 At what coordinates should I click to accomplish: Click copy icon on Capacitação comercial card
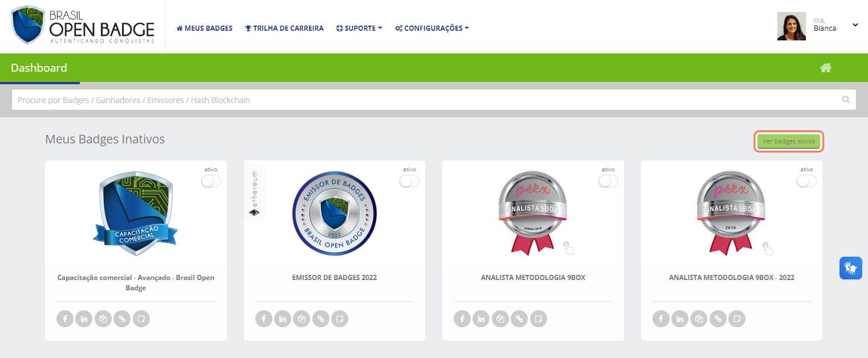tap(103, 319)
